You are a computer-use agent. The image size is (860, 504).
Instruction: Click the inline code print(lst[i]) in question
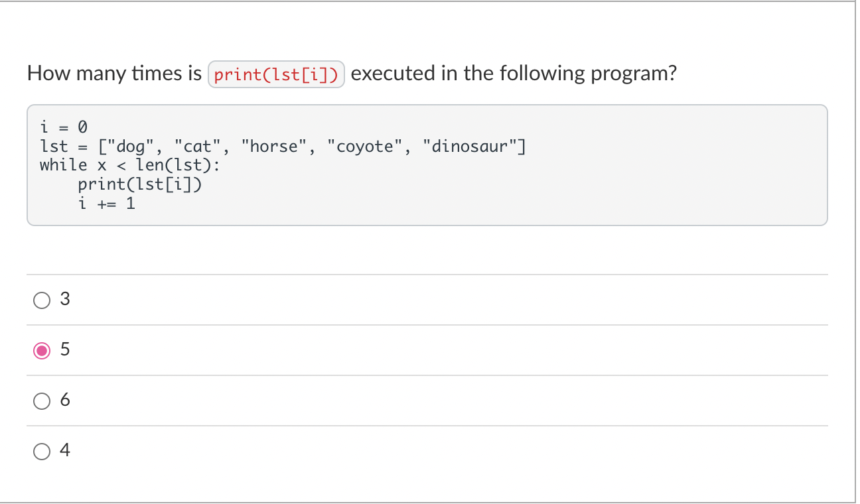(x=276, y=74)
